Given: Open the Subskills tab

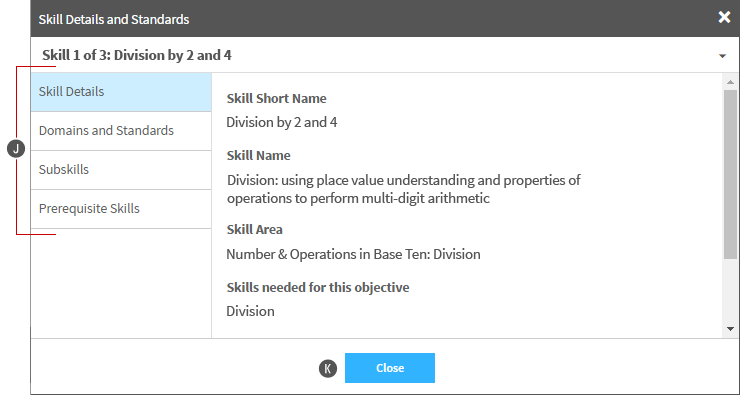Looking at the screenshot, I should pyautogui.click(x=121, y=170).
